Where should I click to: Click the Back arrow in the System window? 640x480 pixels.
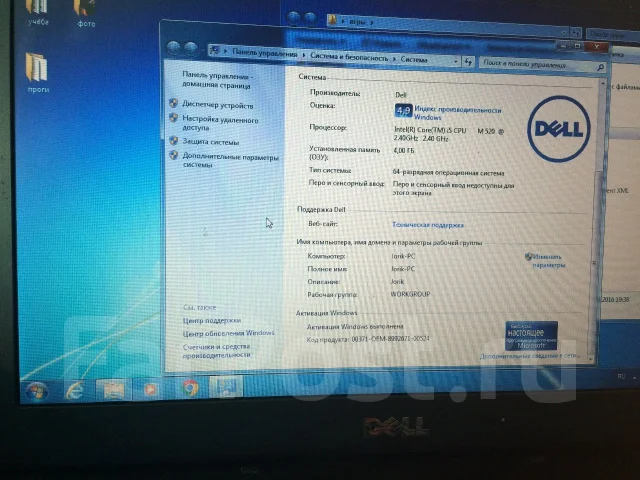tap(173, 48)
